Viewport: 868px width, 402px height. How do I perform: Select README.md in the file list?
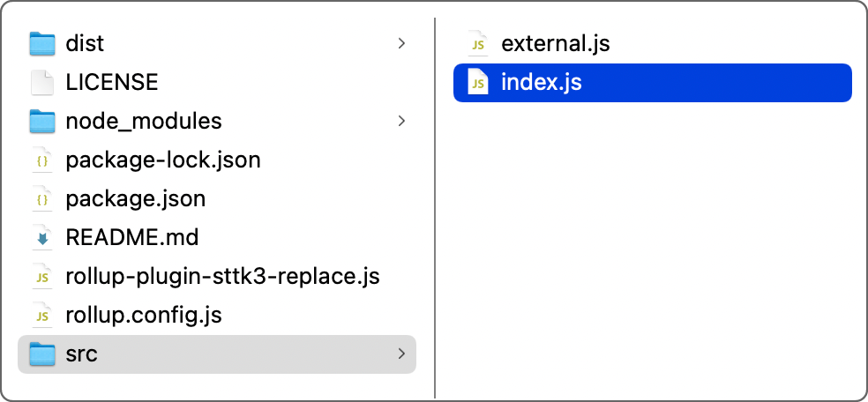tap(132, 237)
